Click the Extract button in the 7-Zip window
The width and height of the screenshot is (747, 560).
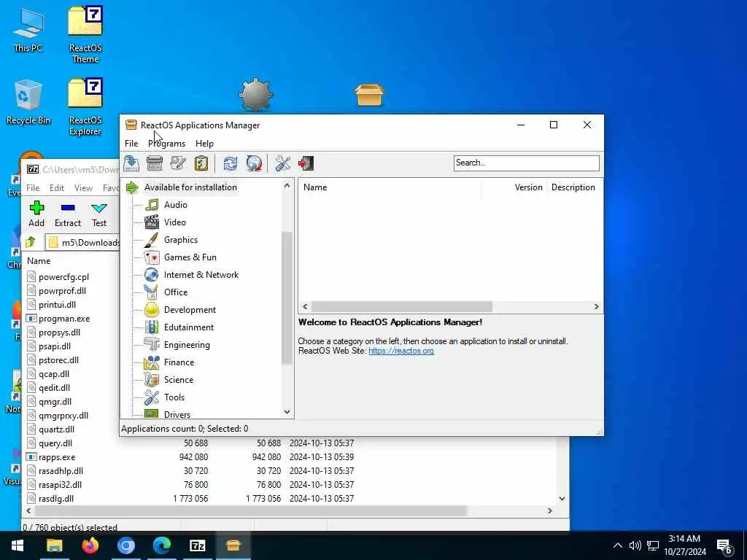click(68, 214)
